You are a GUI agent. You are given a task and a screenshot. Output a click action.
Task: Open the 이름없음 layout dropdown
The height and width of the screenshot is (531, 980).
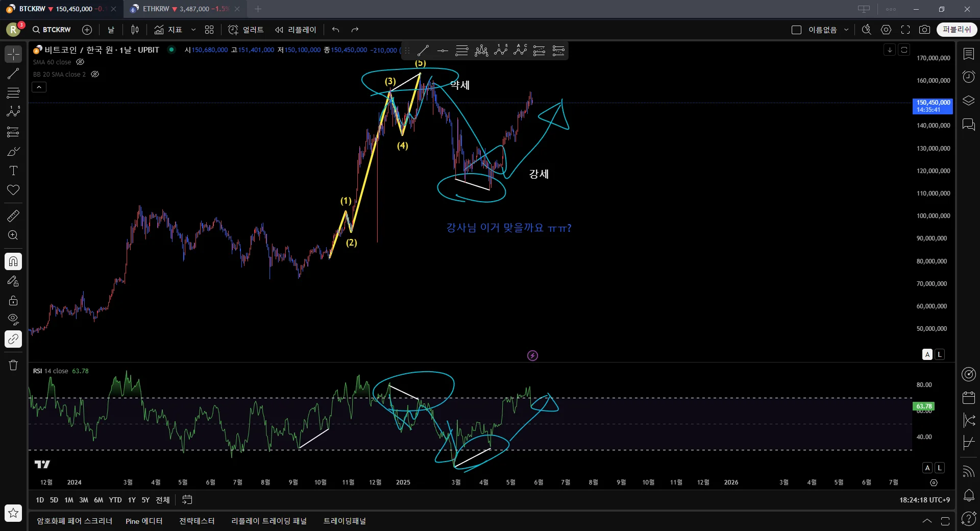point(846,30)
